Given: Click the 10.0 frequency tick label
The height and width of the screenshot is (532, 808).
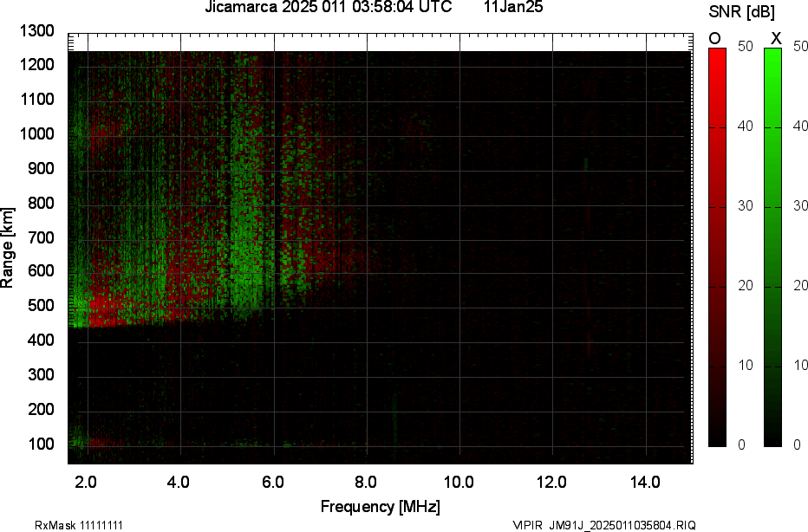Looking at the screenshot, I should pos(459,483).
